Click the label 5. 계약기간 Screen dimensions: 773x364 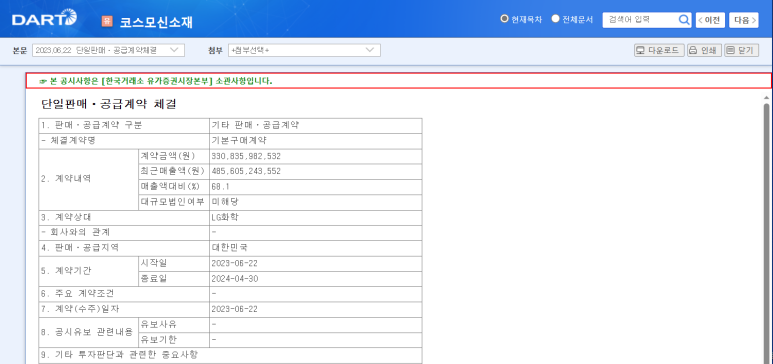pyautogui.click(x=66, y=271)
